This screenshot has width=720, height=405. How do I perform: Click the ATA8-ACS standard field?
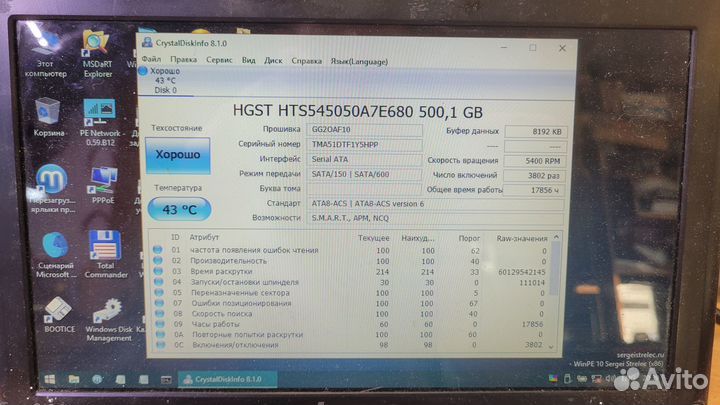pyautogui.click(x=435, y=204)
